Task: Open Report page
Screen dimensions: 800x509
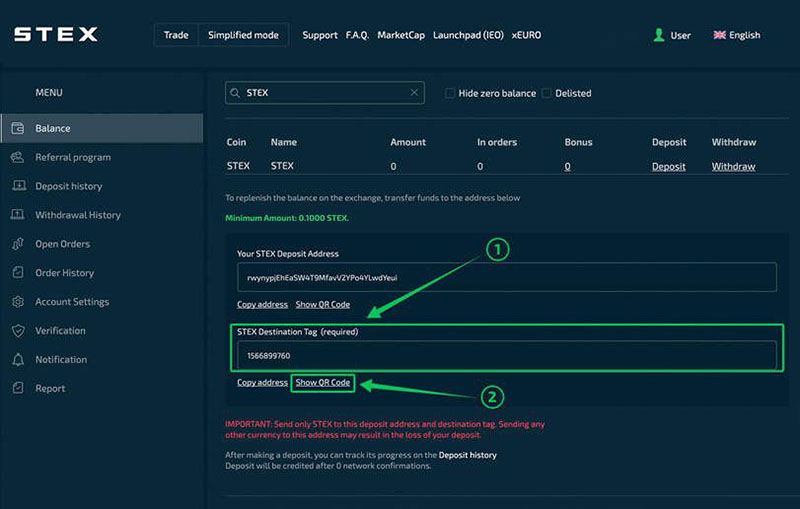Action: click(x=50, y=389)
